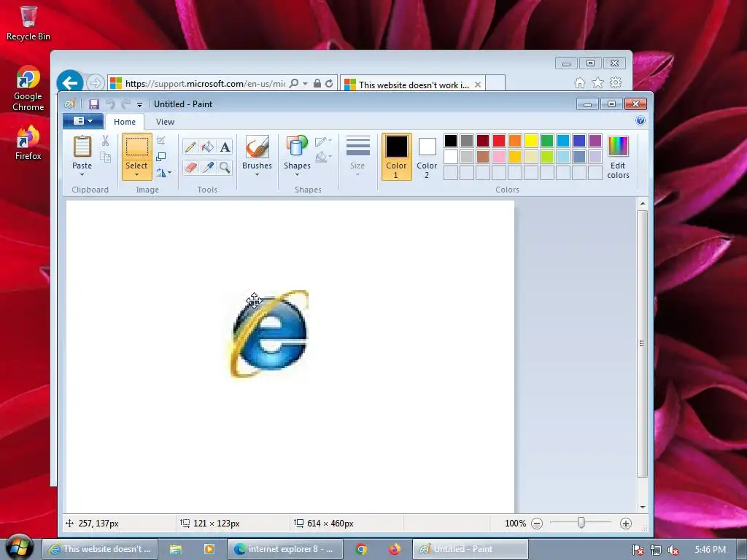Click the Paste clipboard icon
This screenshot has height=560, width=747.
(82, 147)
